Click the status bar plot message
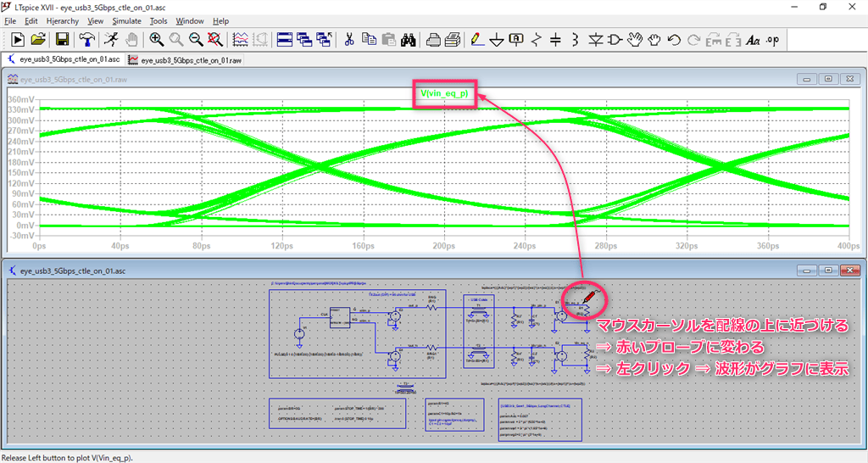The image size is (868, 463). (68, 458)
